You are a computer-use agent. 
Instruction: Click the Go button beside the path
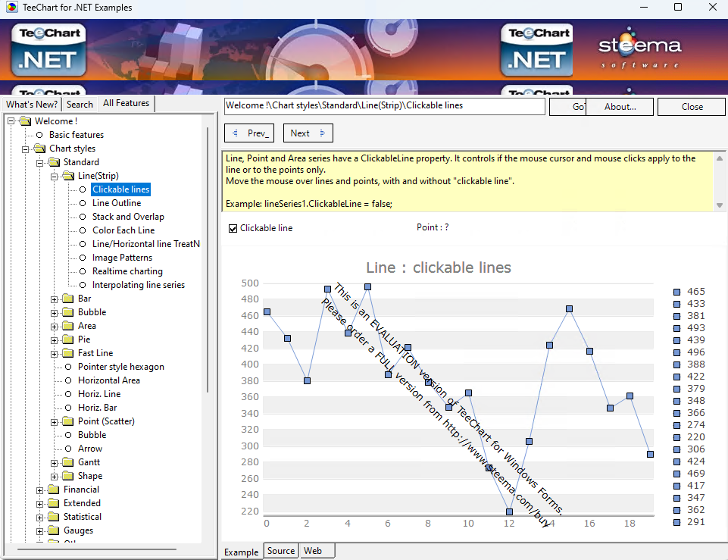click(568, 107)
